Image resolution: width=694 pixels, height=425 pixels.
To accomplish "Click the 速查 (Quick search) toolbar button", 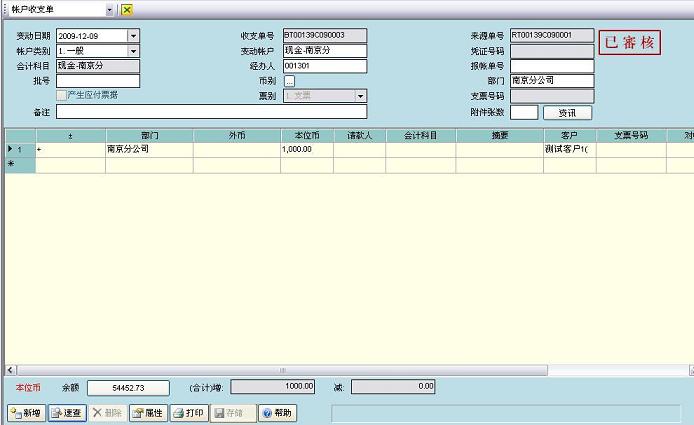I will (67, 412).
